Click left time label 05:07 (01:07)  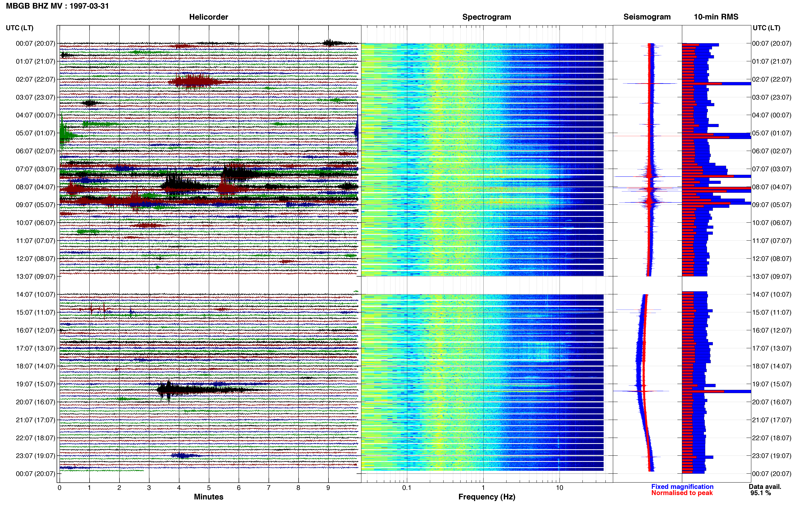coord(35,133)
